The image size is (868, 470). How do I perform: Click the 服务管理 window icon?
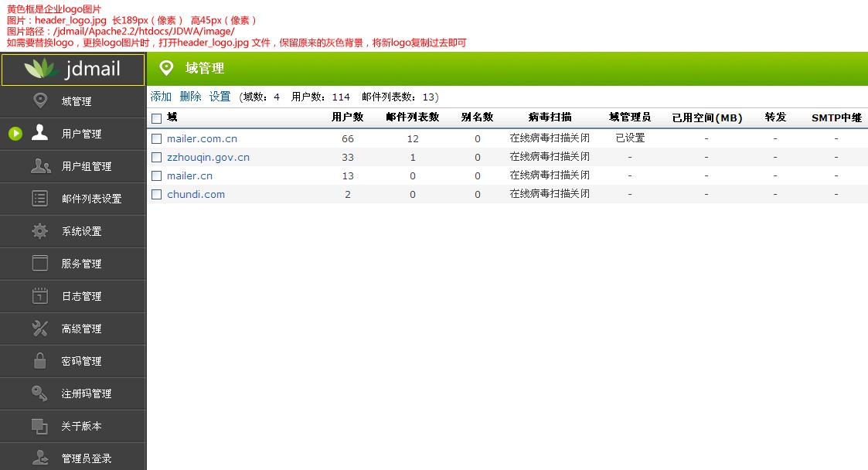point(40,263)
